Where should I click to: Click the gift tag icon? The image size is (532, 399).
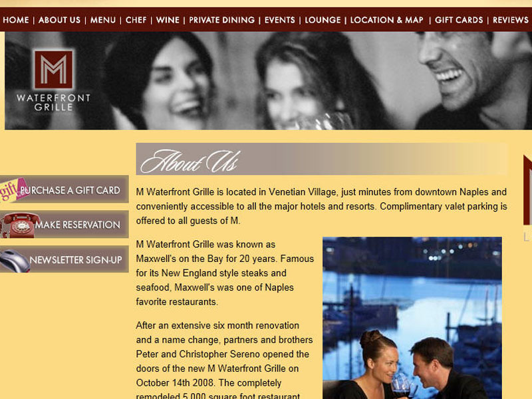13,190
